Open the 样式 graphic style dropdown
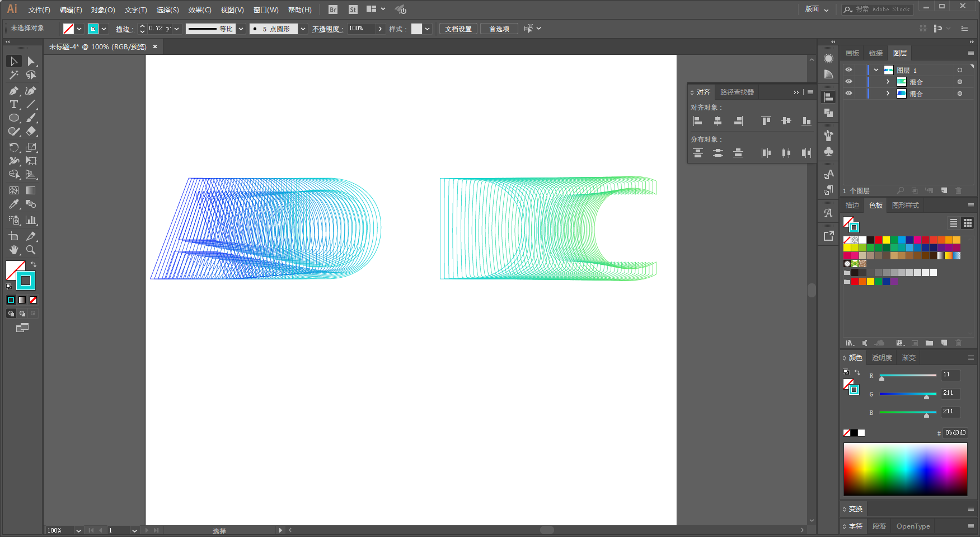Viewport: 980px width, 537px height. coord(428,29)
